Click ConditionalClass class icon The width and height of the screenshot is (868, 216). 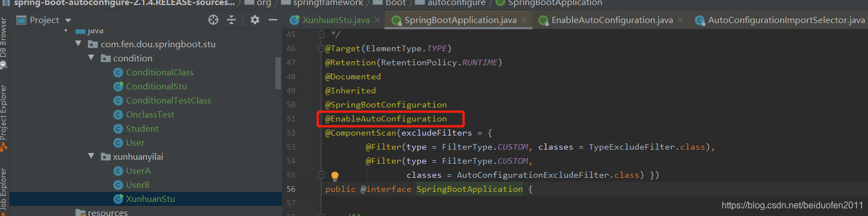tap(118, 73)
